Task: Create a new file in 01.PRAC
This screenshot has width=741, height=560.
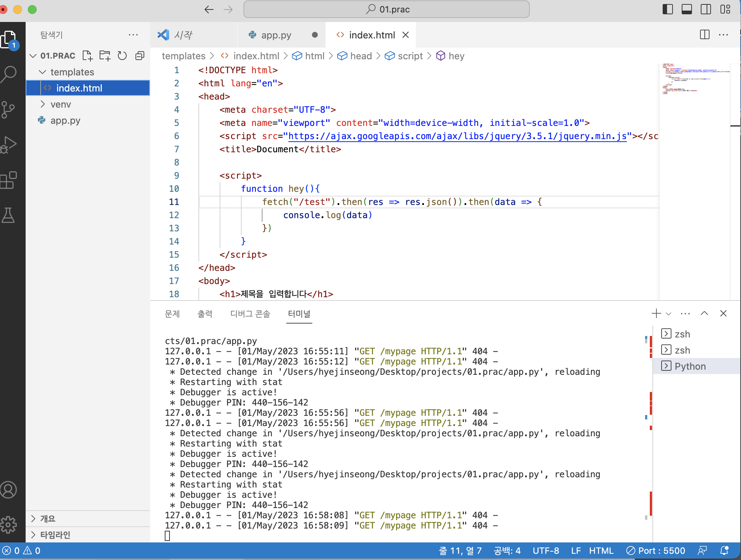Action: pyautogui.click(x=87, y=56)
